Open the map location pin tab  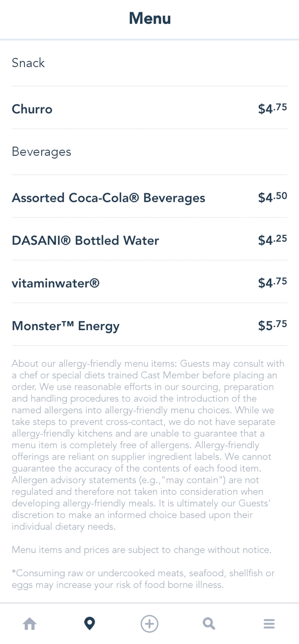click(x=90, y=624)
